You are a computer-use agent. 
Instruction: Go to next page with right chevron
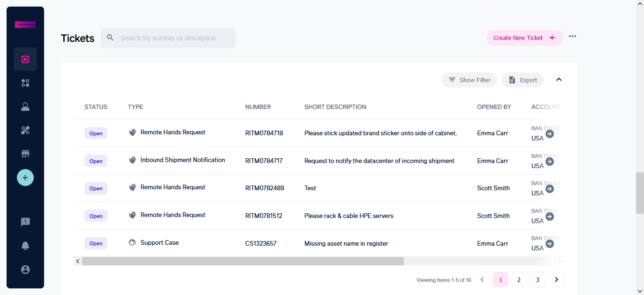556,279
